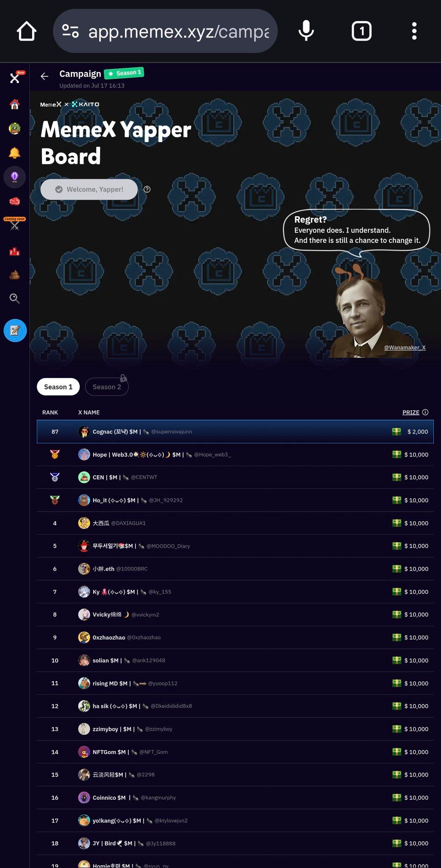Open the @Wanamaker_X link
Image resolution: width=441 pixels, height=868 pixels.
[x=405, y=348]
